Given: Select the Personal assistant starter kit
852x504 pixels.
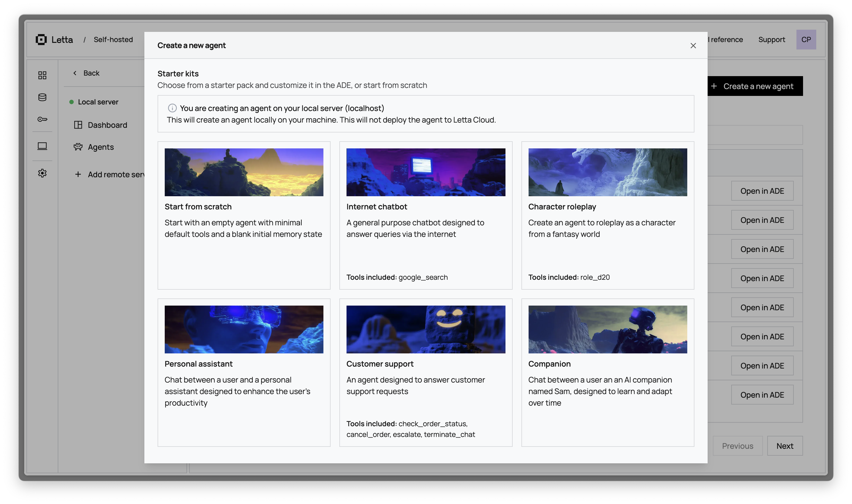Looking at the screenshot, I should pyautogui.click(x=244, y=372).
